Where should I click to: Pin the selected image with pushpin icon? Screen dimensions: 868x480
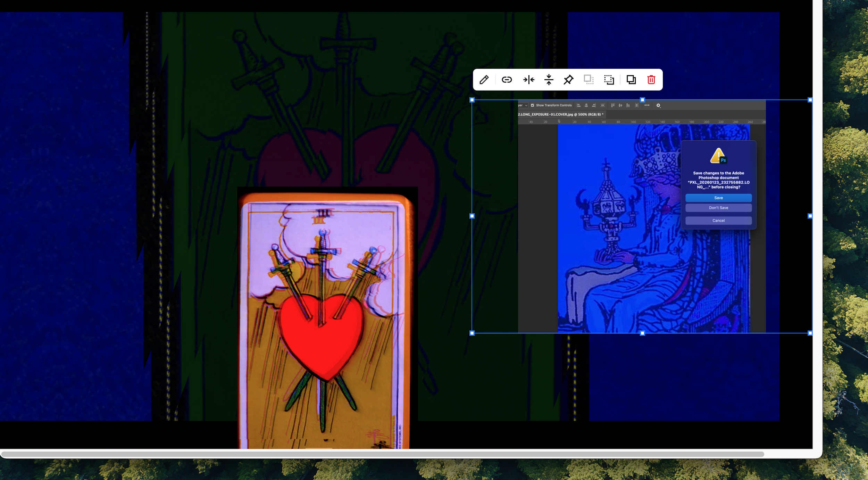[568, 80]
